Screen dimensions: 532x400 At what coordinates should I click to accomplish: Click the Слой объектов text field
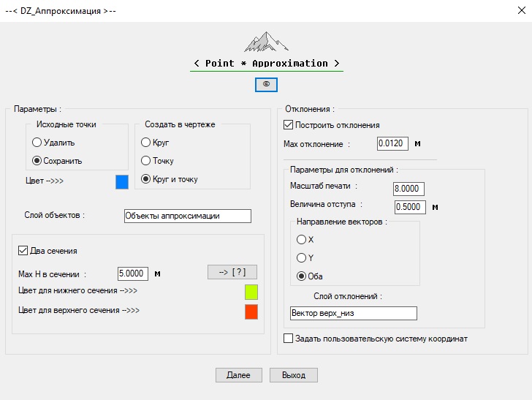point(187,216)
